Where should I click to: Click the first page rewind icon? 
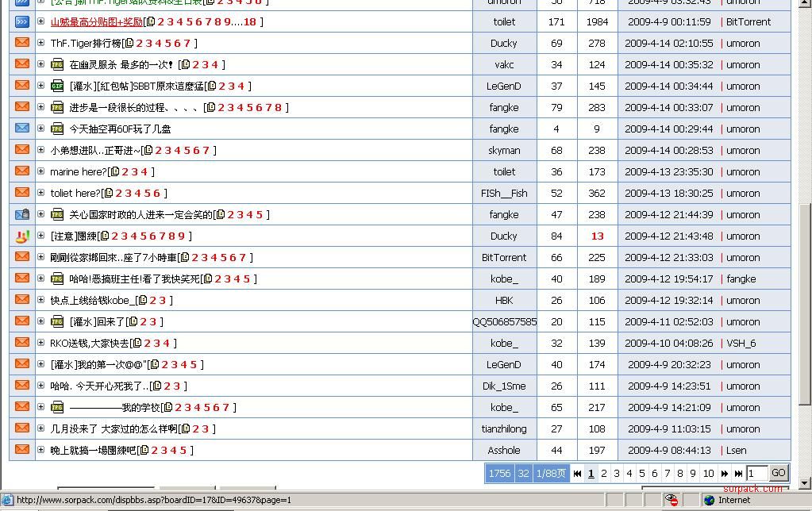(577, 474)
